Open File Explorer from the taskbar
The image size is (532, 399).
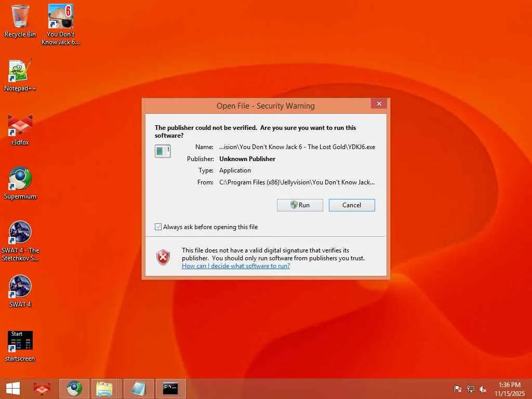[104, 389]
